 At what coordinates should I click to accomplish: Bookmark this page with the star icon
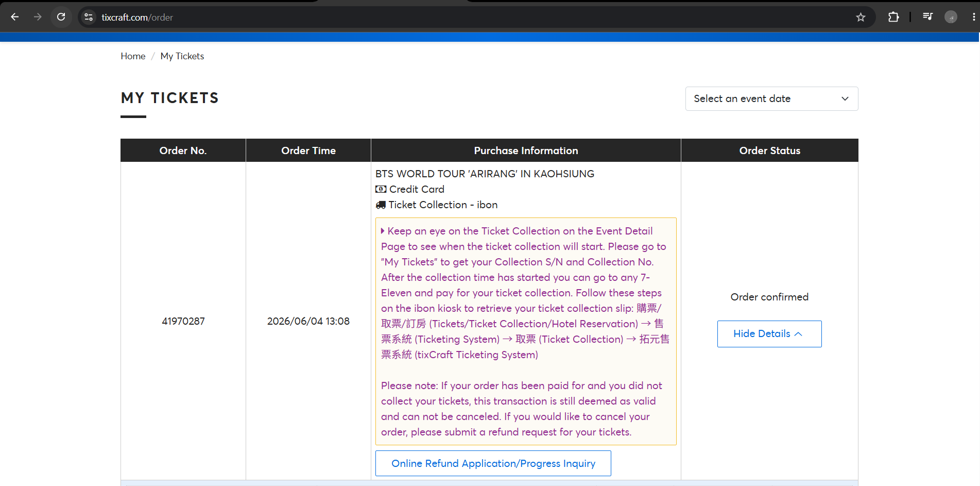pyautogui.click(x=861, y=17)
